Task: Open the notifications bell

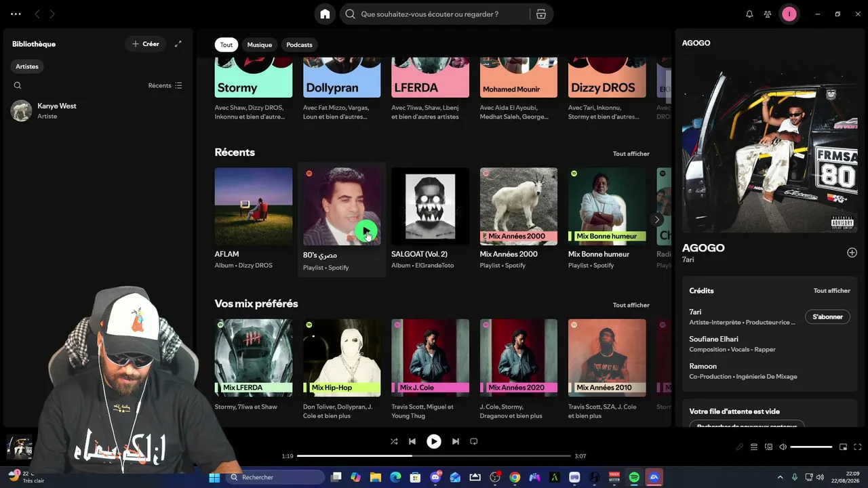Action: (x=749, y=14)
